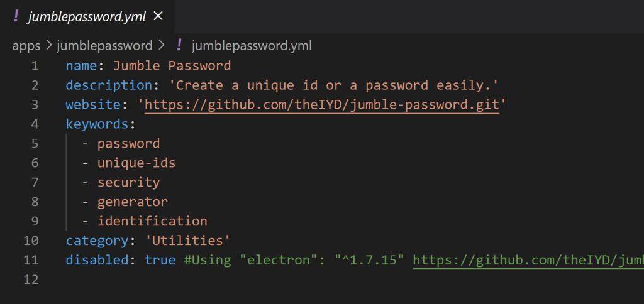This screenshot has width=644, height=304.
Task: Click the chevron after jumblepassword folder breadcrumb
Action: tap(162, 46)
